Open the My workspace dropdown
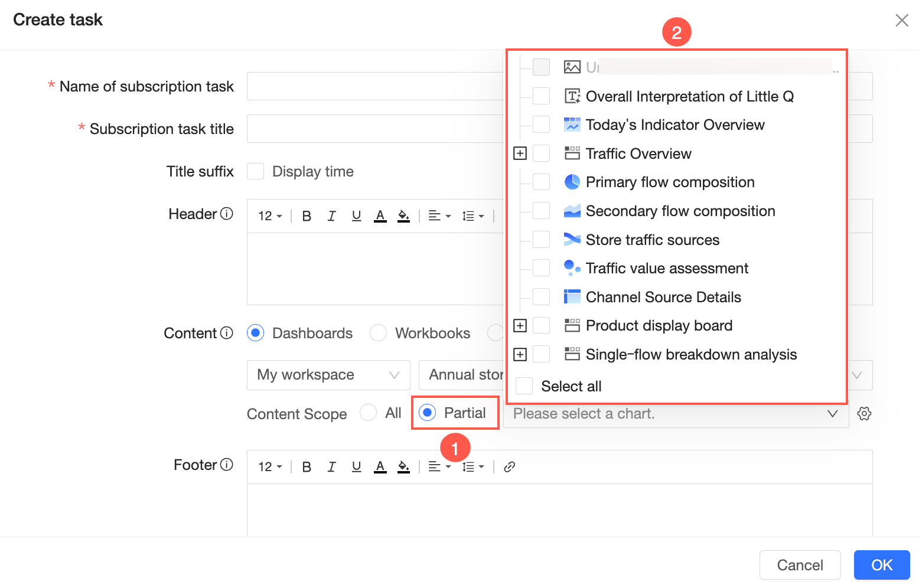The width and height of the screenshot is (919, 588). [328, 375]
